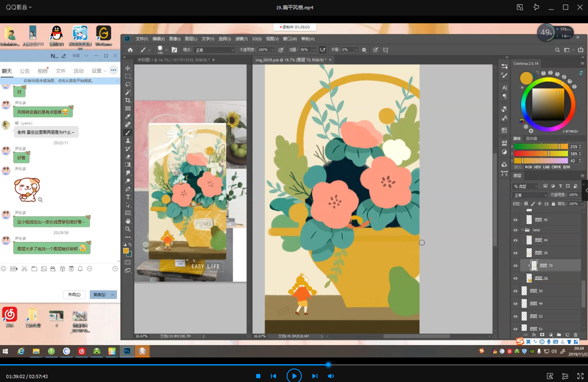This screenshot has width=588, height=382.
Task: Click the QQ影音 play button
Action: pyautogui.click(x=294, y=376)
